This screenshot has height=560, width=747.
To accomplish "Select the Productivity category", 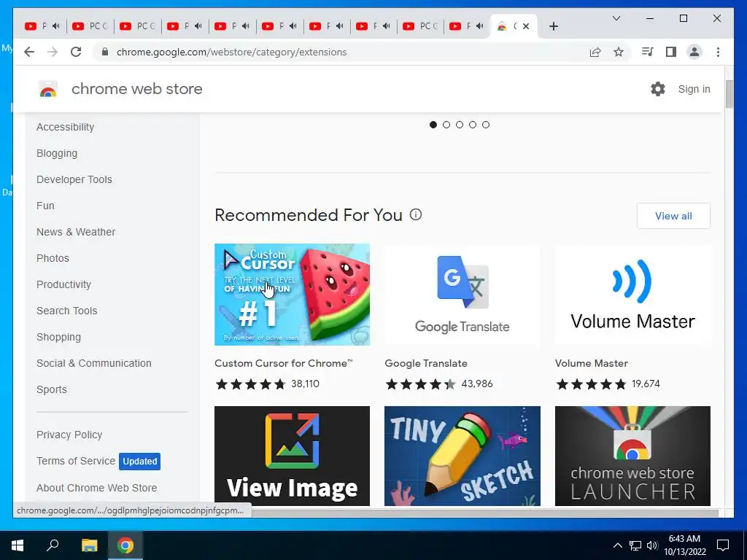I will pos(64,284).
